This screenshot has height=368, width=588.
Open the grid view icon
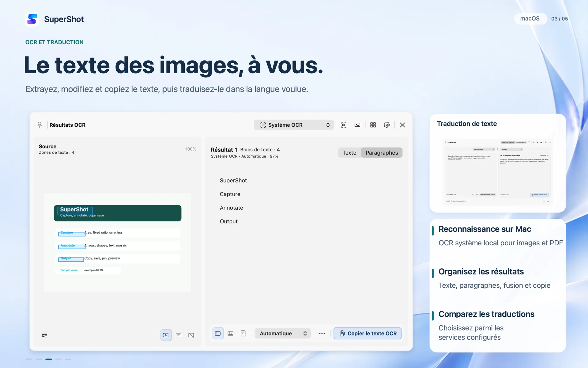coord(373,125)
